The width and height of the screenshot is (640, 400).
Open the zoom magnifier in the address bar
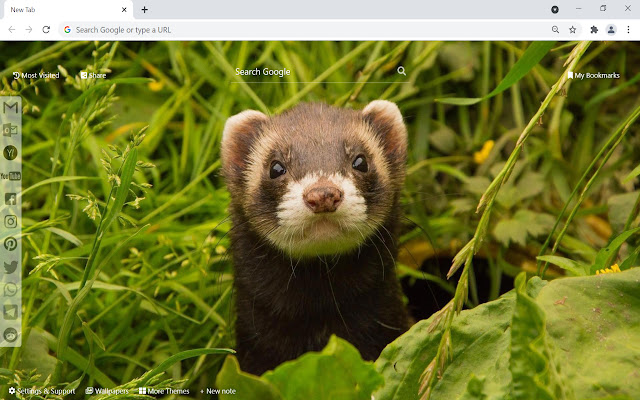point(555,30)
